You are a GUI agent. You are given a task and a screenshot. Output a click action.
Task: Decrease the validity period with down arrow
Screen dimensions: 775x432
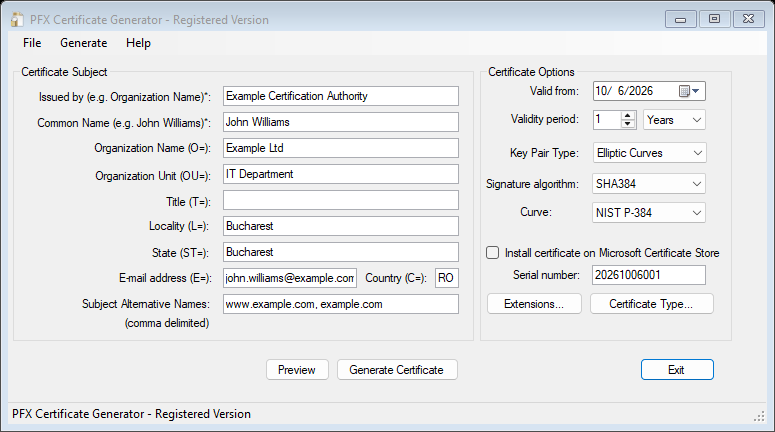click(x=628, y=124)
